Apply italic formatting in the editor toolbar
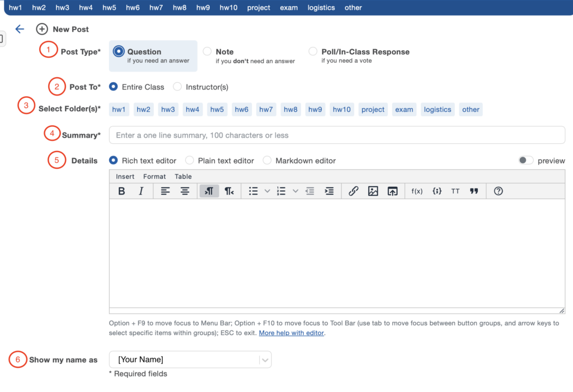The image size is (573, 392). 141,191
